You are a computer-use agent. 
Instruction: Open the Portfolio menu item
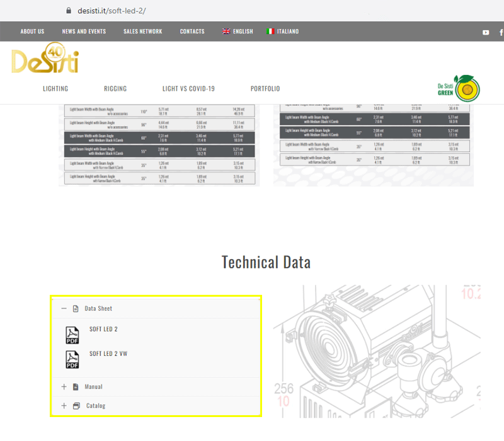tap(265, 89)
